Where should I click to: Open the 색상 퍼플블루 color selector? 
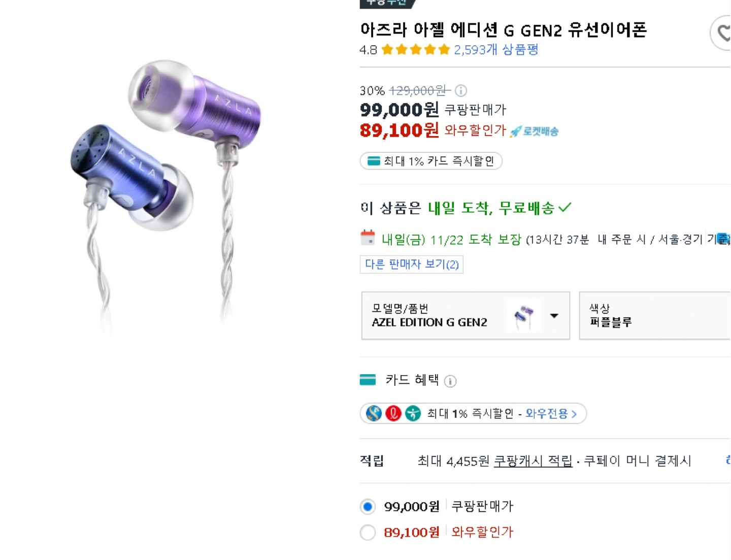pyautogui.click(x=654, y=316)
